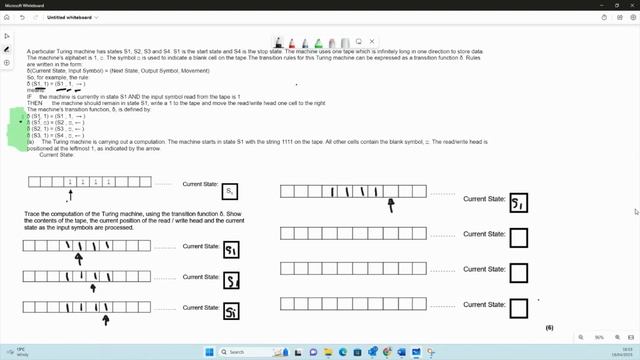Screen dimensions: 640x360
Task: Open Task View from taskbar
Action: 298,352
